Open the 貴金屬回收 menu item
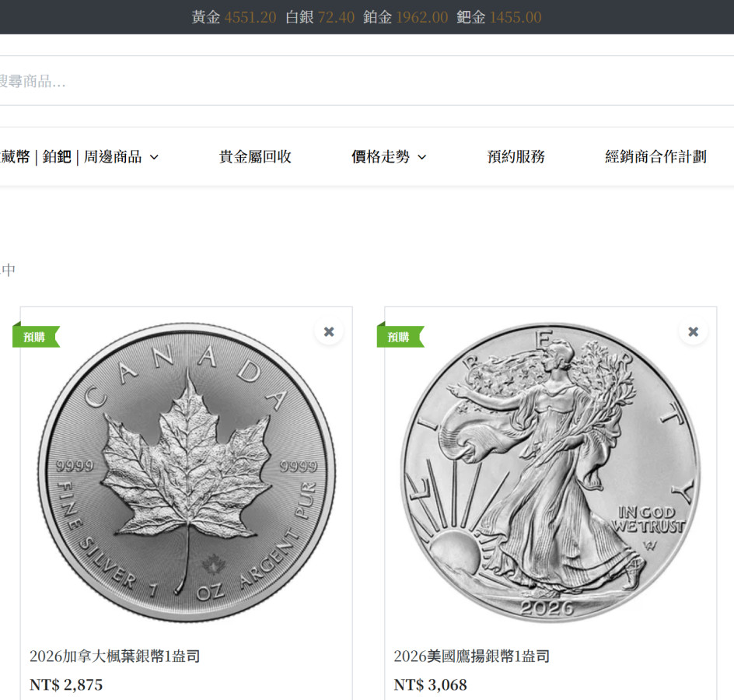Image resolution: width=734 pixels, height=700 pixels. (255, 156)
